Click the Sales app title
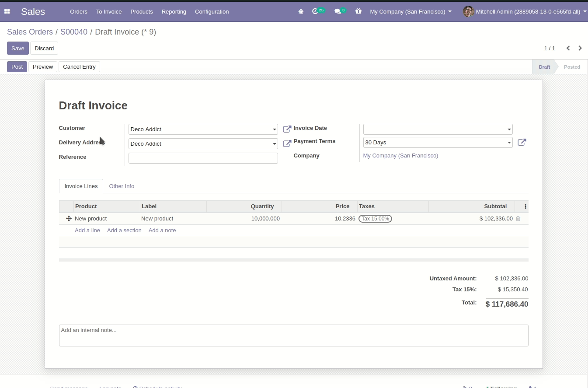 pos(33,11)
